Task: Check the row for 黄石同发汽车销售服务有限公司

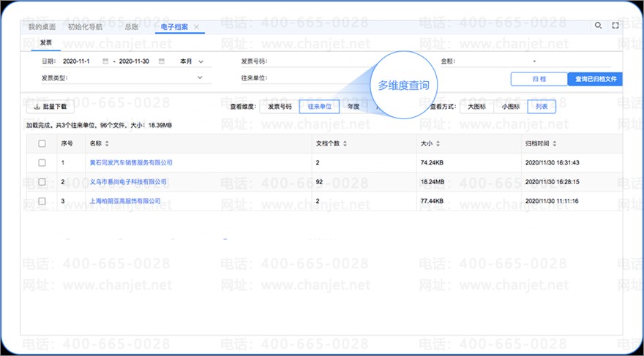Action: (42, 162)
